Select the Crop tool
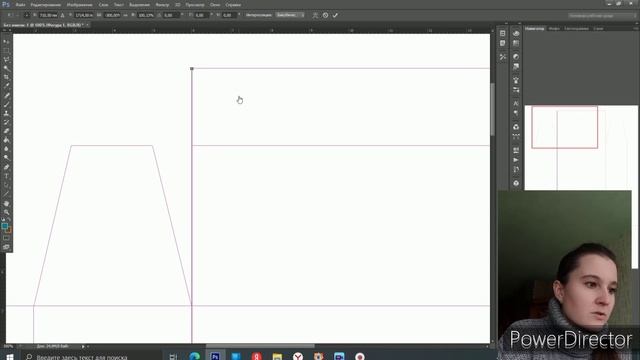Image resolution: width=640 pixels, height=360 pixels. click(6, 77)
